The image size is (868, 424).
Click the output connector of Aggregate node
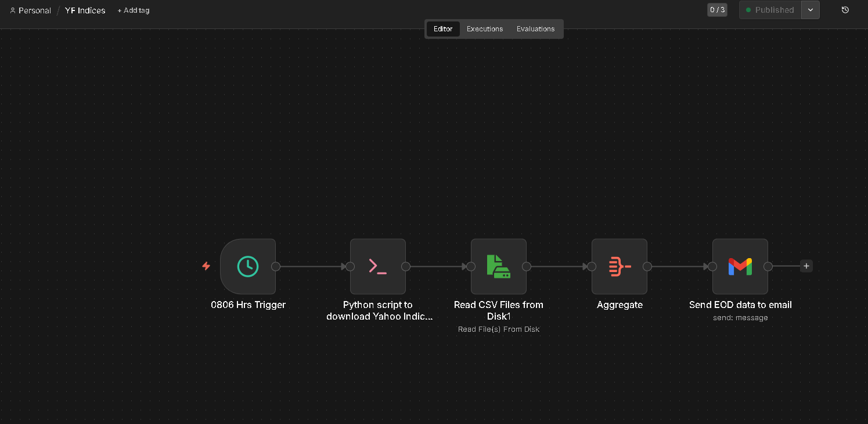647,267
